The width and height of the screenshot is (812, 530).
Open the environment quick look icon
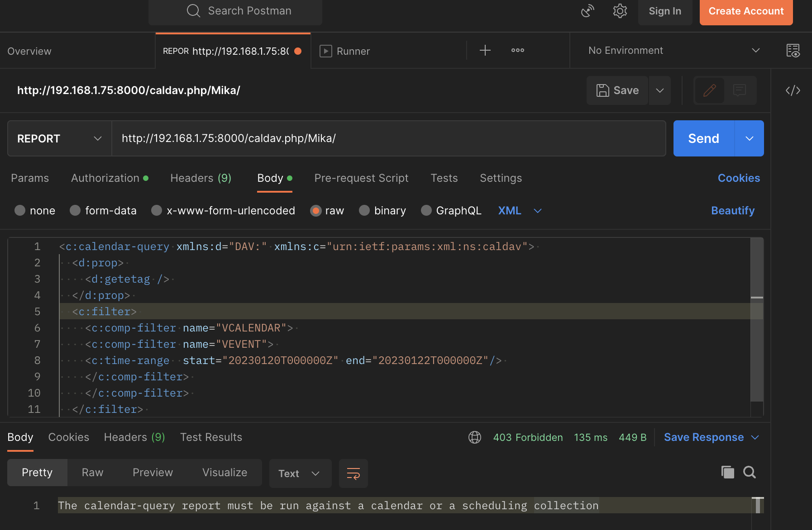coord(793,50)
